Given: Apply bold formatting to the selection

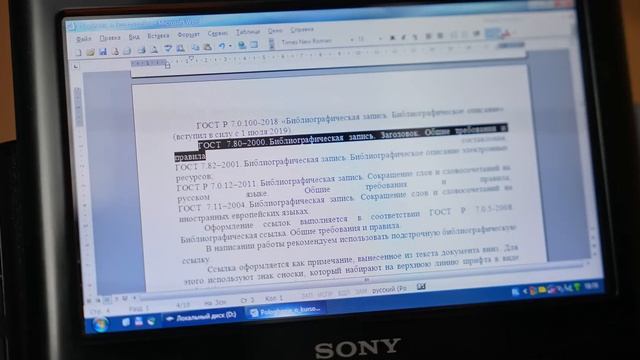Looking at the screenshot, I should click(x=392, y=38).
